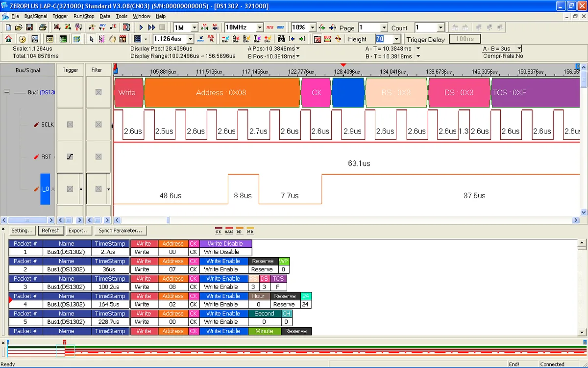Image resolution: width=588 pixels, height=368 pixels.
Task: Toggle trigger condition box for I_O
Action: click(70, 189)
